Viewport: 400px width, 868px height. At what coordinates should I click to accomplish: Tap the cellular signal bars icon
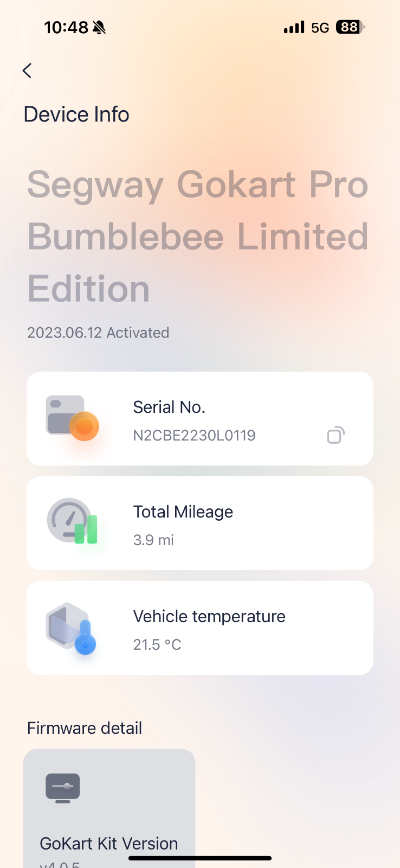pyautogui.click(x=294, y=27)
